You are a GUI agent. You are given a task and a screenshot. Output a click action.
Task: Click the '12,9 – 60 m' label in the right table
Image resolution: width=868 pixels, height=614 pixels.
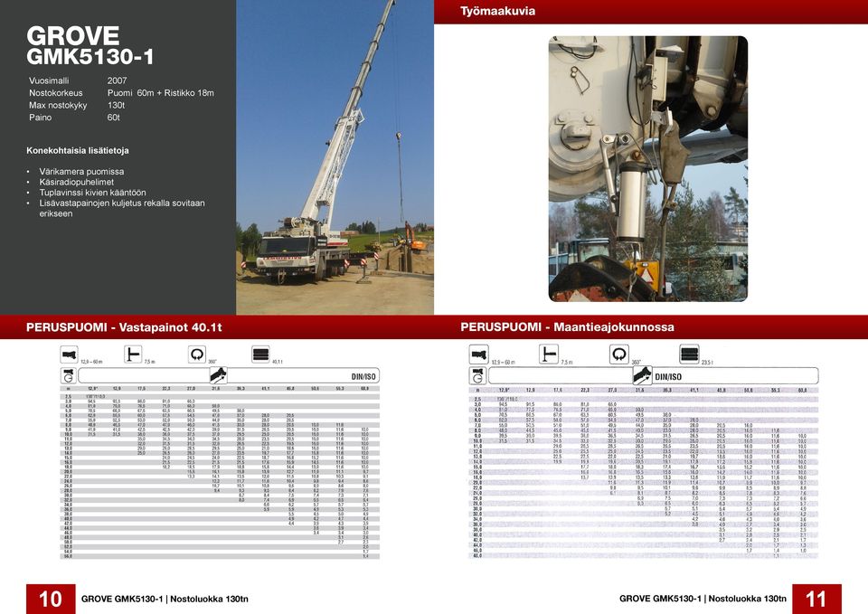point(504,363)
